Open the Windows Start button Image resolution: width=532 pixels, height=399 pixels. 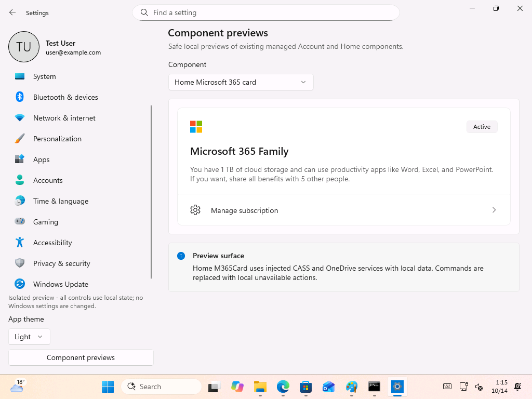(108, 387)
